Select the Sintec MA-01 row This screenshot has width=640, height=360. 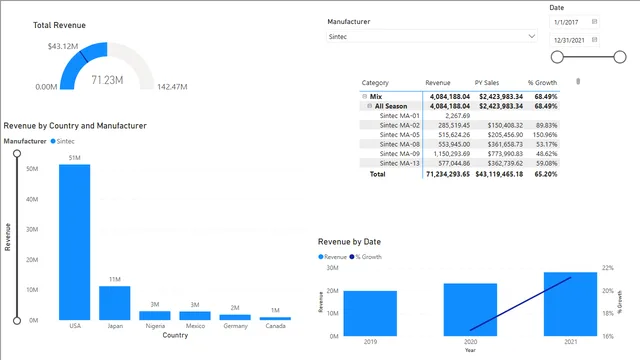pyautogui.click(x=459, y=116)
